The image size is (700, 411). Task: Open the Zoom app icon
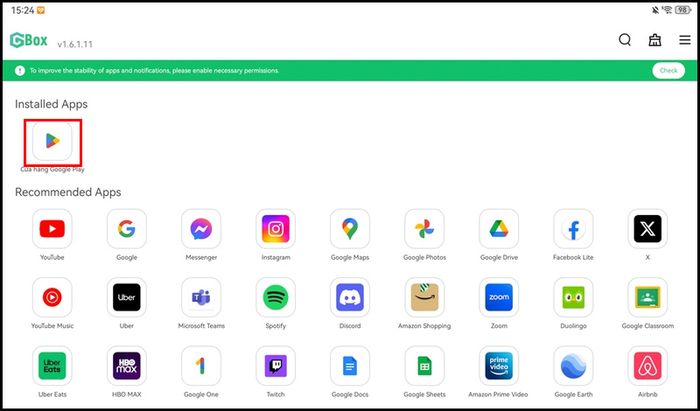coord(499,297)
